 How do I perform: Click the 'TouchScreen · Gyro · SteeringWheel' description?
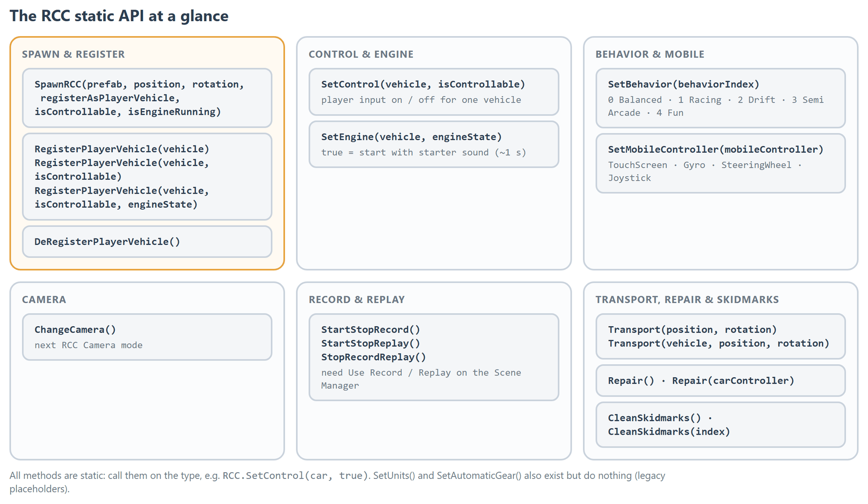(x=705, y=171)
